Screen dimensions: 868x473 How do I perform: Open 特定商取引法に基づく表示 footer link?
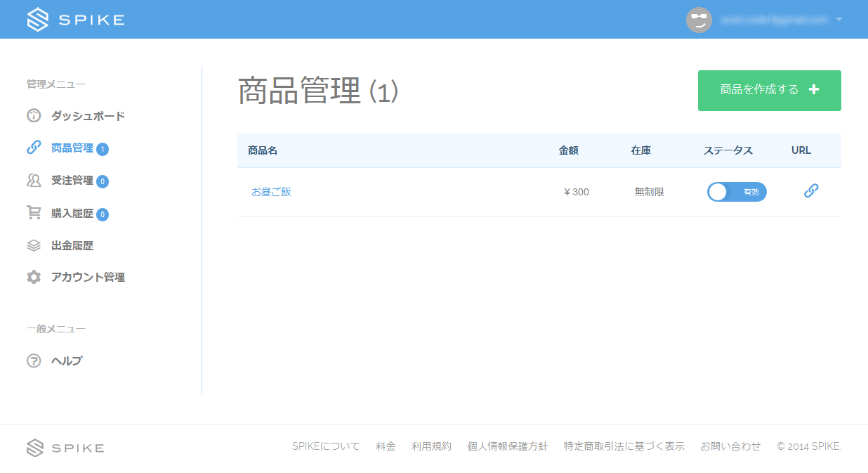624,446
